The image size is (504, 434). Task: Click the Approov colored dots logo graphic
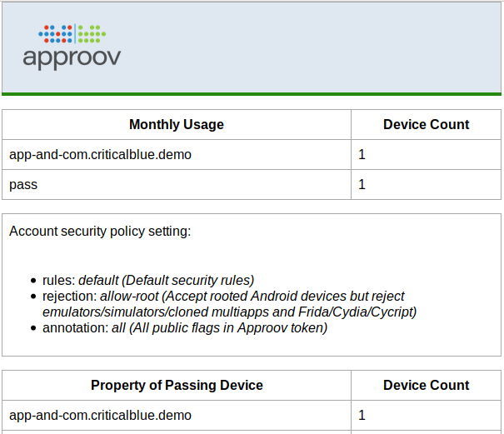point(72,34)
